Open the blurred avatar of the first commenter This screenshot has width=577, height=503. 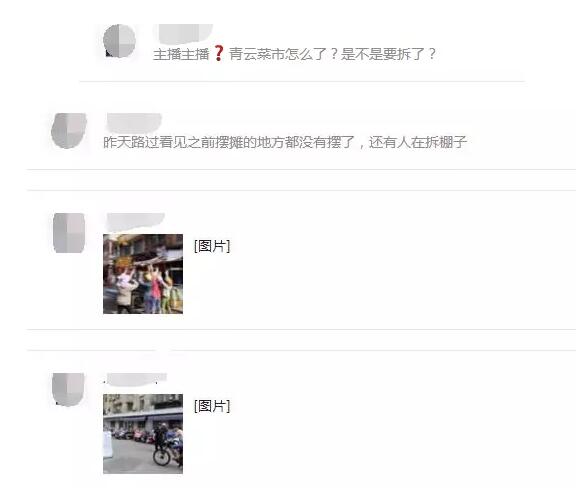[x=119, y=41]
